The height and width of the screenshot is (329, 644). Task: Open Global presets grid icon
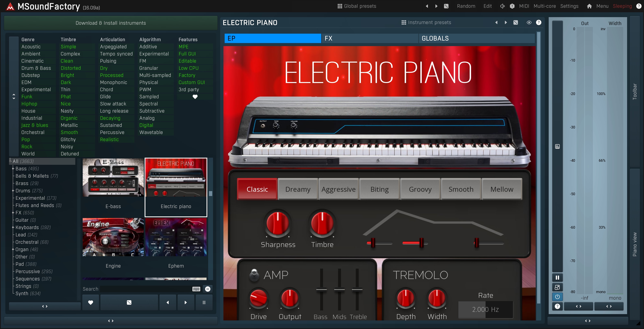(340, 6)
